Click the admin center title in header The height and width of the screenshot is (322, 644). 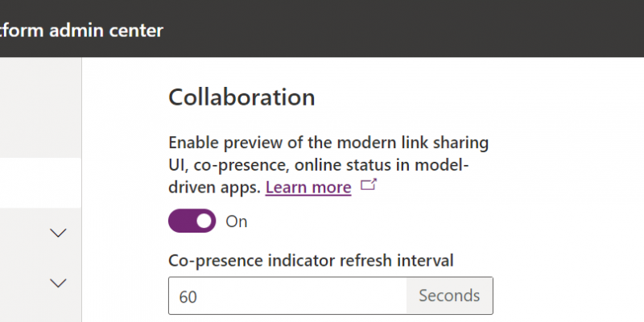click(x=80, y=31)
